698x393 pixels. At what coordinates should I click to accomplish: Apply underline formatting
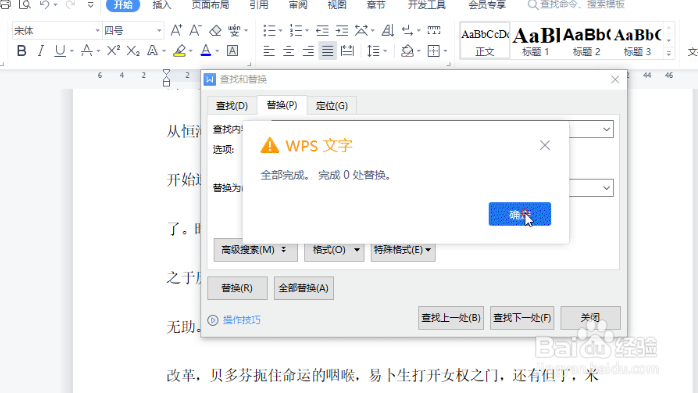click(60, 51)
